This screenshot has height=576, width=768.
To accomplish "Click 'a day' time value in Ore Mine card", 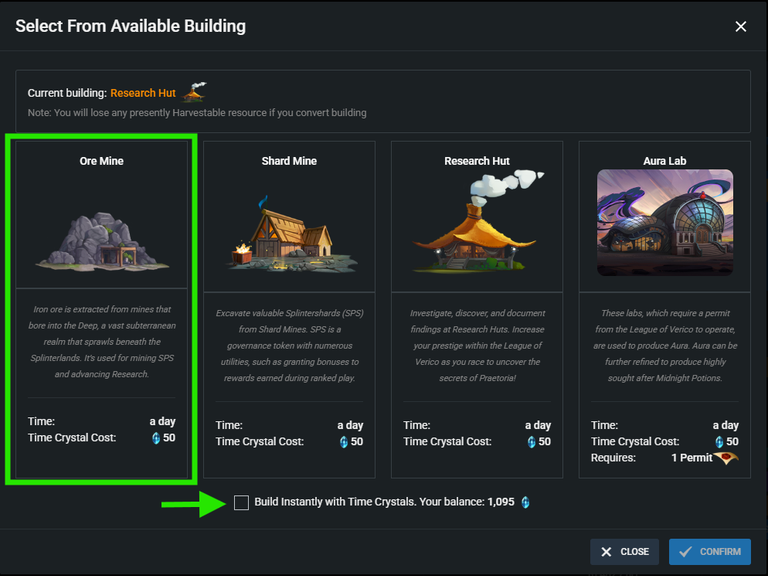I will tap(163, 422).
